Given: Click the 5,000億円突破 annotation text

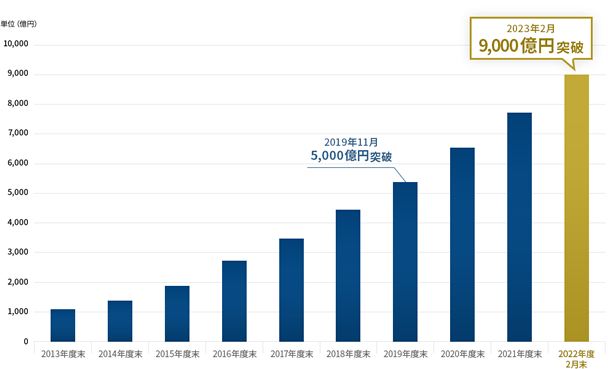Looking at the screenshot, I should [x=351, y=156].
